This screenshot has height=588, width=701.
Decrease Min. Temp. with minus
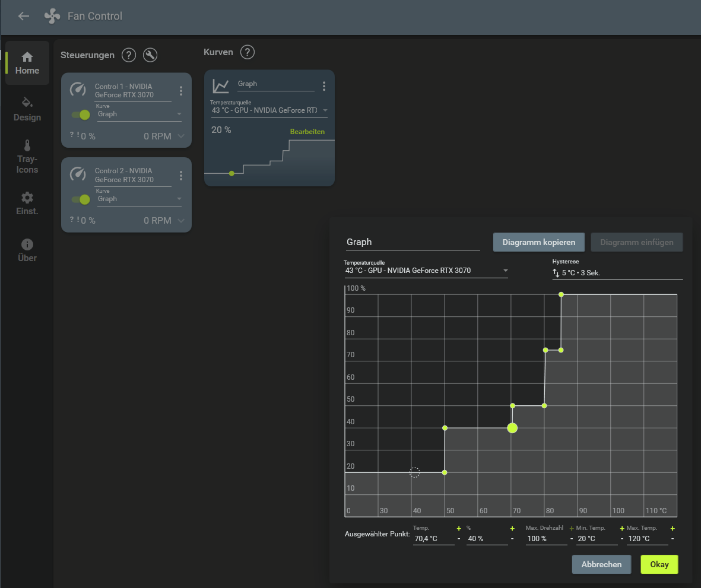point(622,539)
